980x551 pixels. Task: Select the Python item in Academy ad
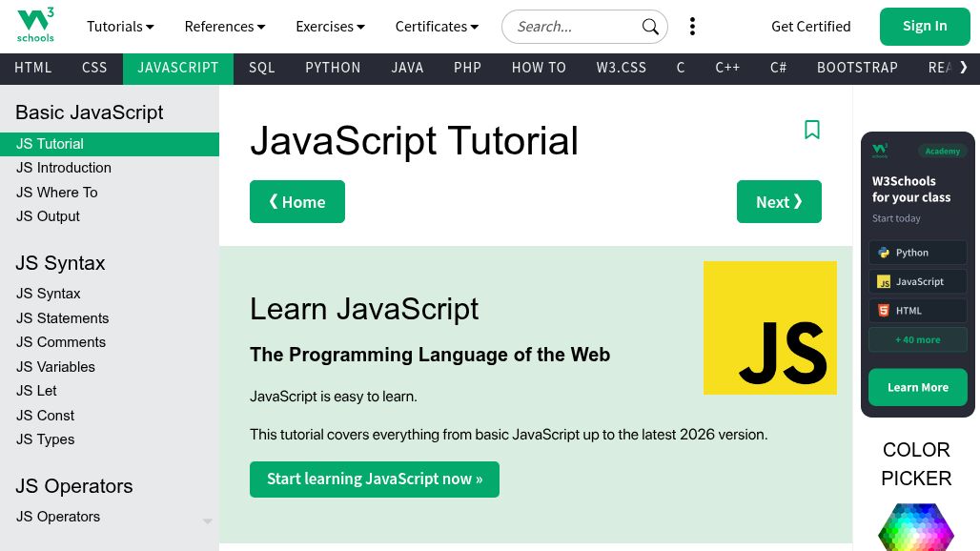point(917,253)
